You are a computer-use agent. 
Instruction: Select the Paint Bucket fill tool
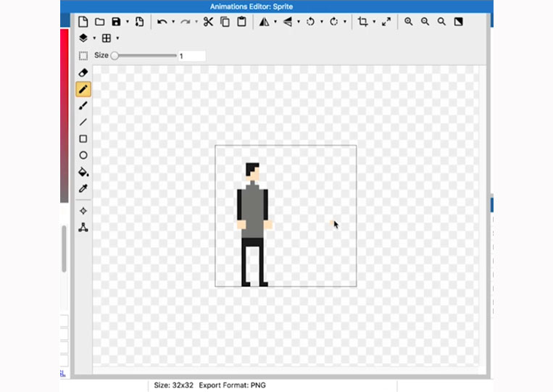[83, 172]
